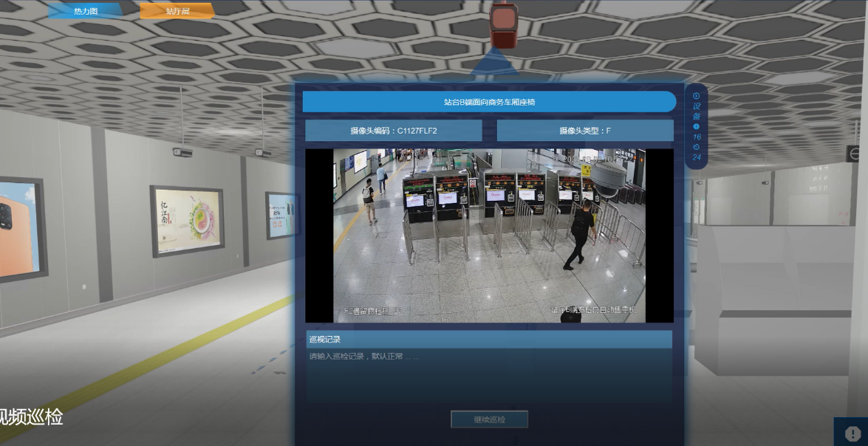
Task: Click the 巡视记录 section header
Action: pyautogui.click(x=488, y=340)
